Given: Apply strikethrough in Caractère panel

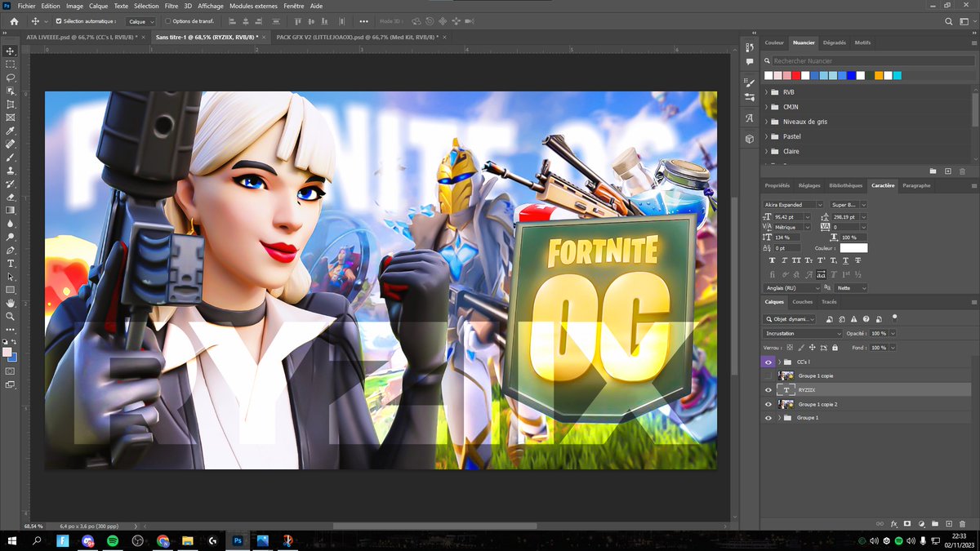Looking at the screenshot, I should 857,260.
